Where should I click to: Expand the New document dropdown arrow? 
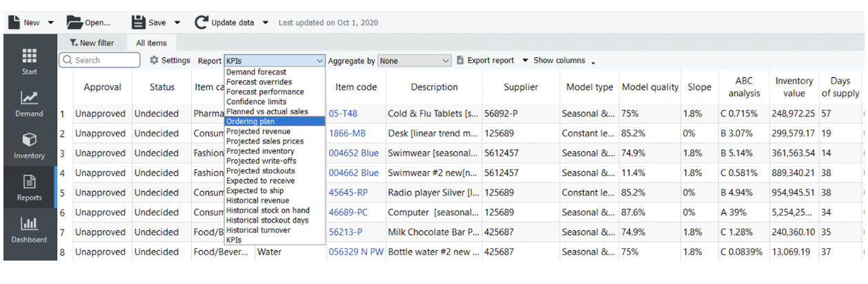pyautogui.click(x=51, y=23)
